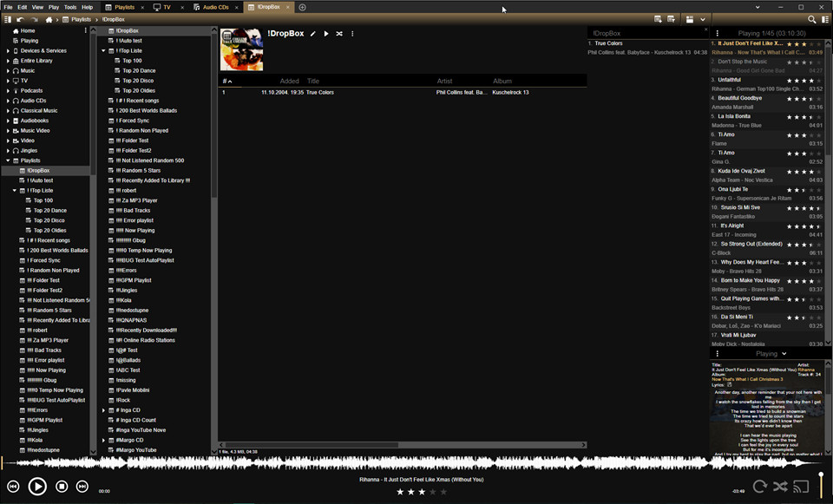Screen dimensions: 833x504
Task: Open three-dot menu of Playing list panel
Action: tap(717, 32)
